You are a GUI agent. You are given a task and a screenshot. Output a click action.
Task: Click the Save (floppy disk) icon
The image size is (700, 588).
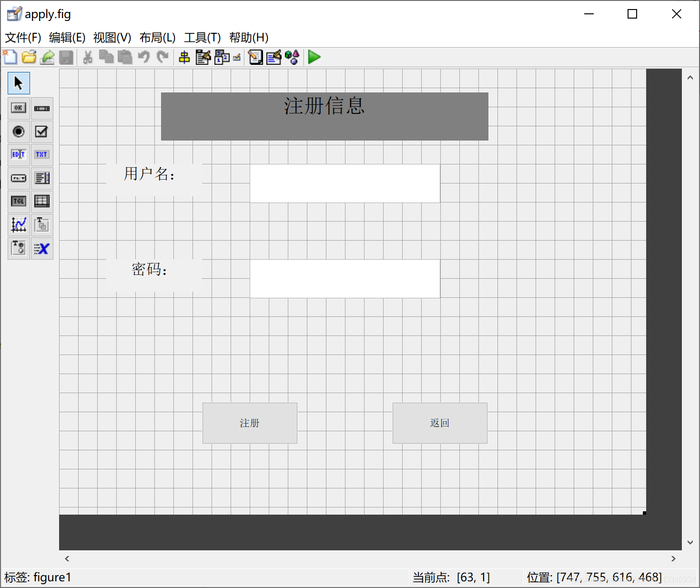(x=66, y=57)
